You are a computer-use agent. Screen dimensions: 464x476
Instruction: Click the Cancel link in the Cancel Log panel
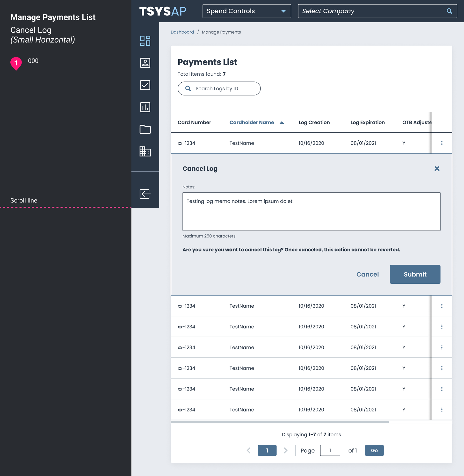tap(367, 274)
